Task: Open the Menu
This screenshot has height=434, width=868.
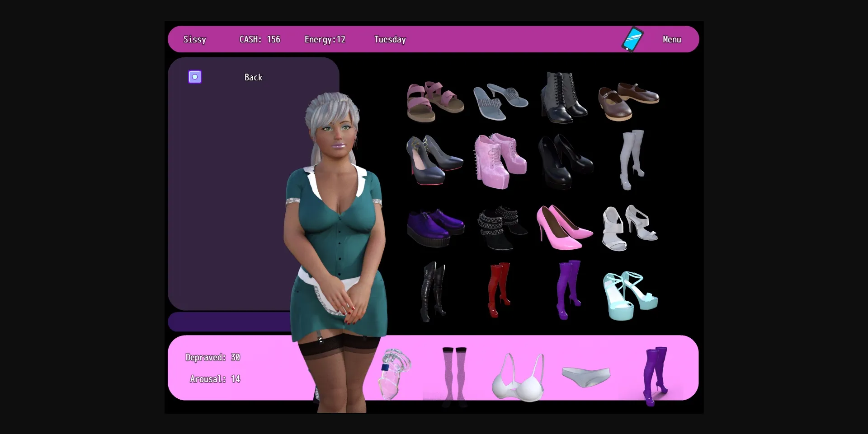Action: tap(671, 39)
